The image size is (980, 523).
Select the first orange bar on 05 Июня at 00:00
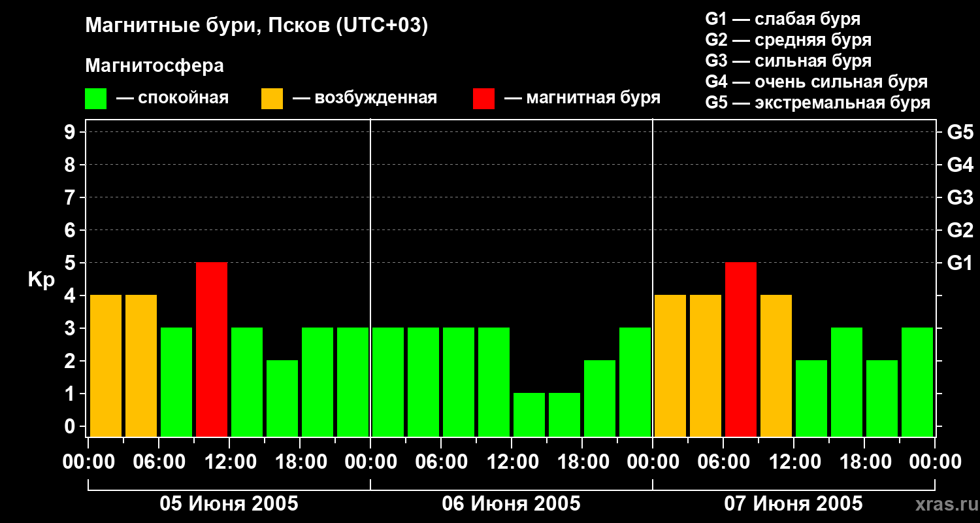[x=106, y=365]
